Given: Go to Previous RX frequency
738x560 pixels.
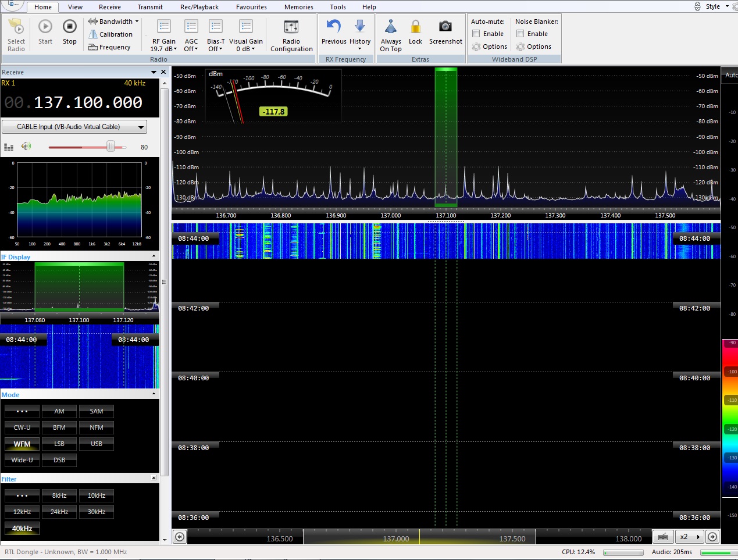Looking at the screenshot, I should pos(333,27).
